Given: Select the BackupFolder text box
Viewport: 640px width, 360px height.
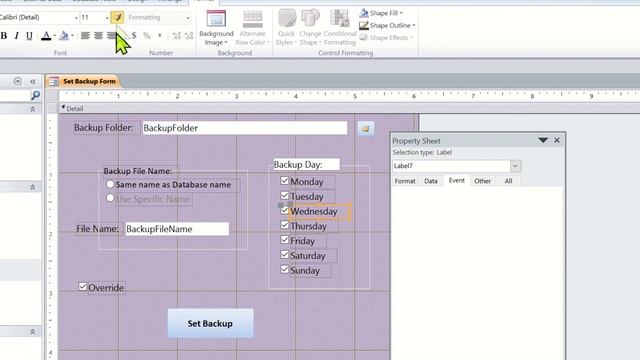Looking at the screenshot, I should pos(245,128).
